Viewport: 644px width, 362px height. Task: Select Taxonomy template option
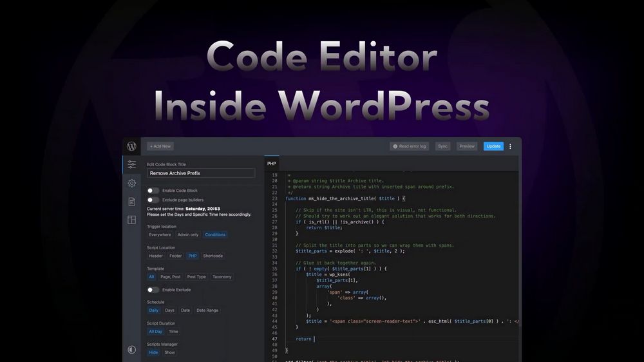(x=222, y=277)
